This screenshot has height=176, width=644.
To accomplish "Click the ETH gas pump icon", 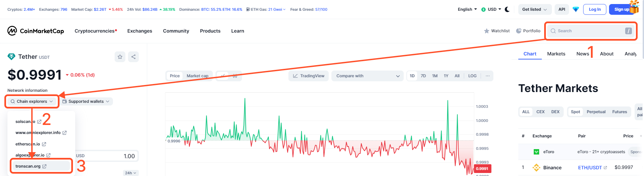I will 248,9.
